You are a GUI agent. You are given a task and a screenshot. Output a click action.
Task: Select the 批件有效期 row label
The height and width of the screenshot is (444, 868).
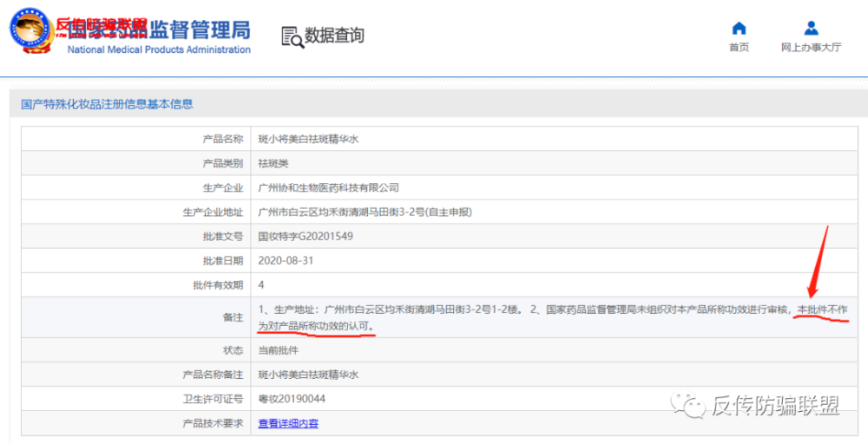point(218,284)
